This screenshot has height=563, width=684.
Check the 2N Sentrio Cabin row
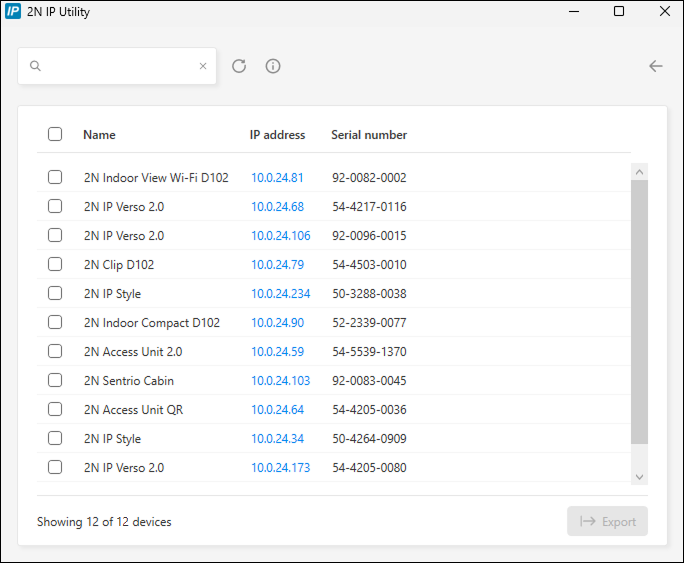(x=55, y=380)
